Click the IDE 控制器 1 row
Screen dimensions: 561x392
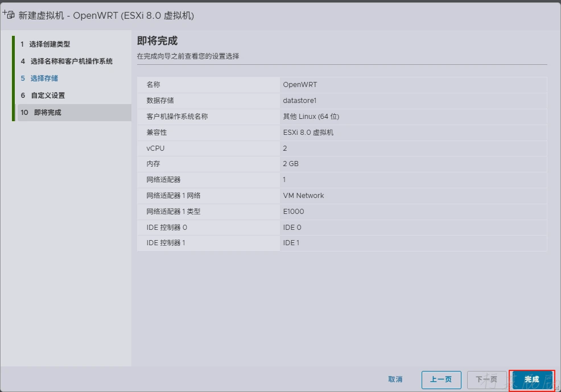[x=341, y=243]
